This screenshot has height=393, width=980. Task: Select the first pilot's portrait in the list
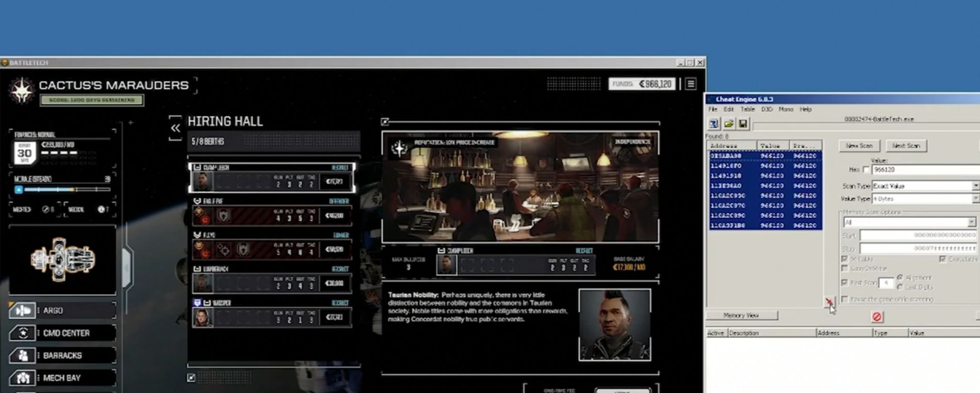tap(202, 181)
